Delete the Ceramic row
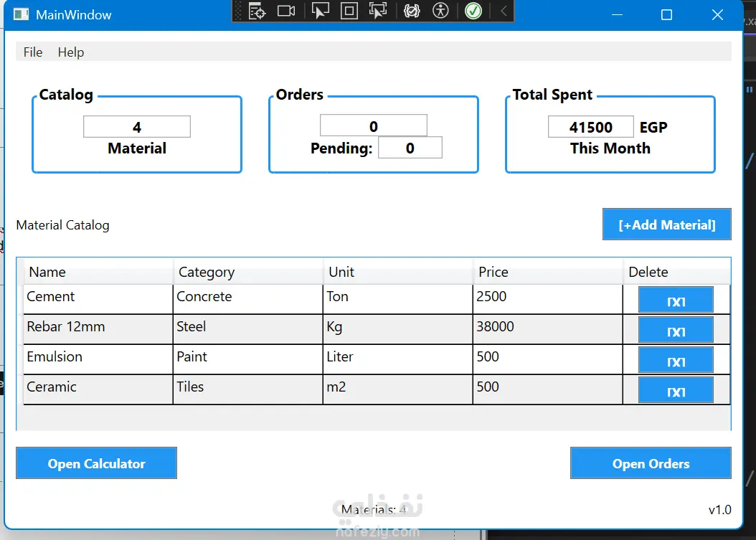 [x=676, y=390]
